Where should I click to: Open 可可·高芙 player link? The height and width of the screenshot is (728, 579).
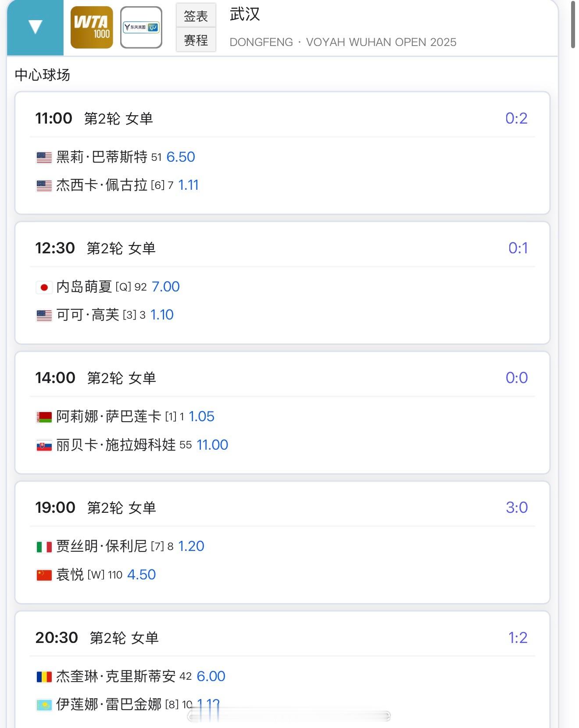[88, 315]
